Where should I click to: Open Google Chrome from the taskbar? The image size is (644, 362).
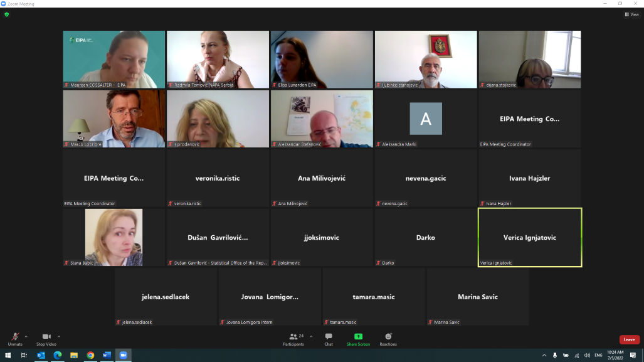(90, 355)
